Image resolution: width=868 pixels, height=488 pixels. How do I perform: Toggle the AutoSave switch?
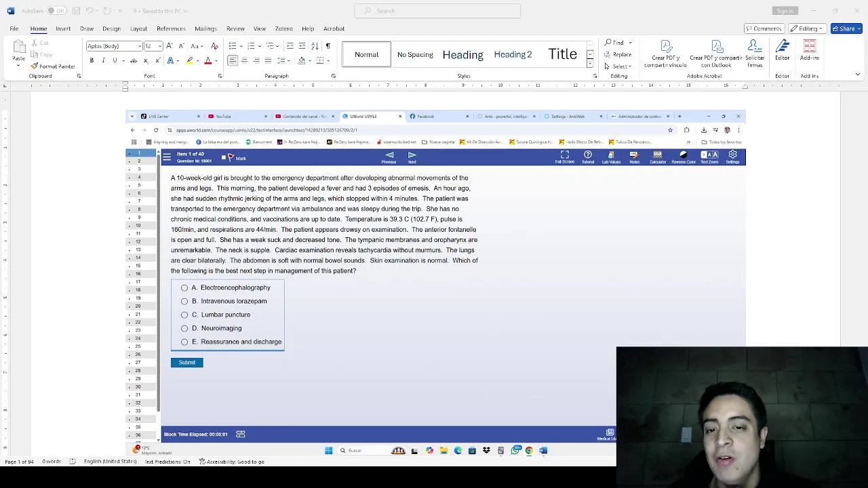click(56, 11)
